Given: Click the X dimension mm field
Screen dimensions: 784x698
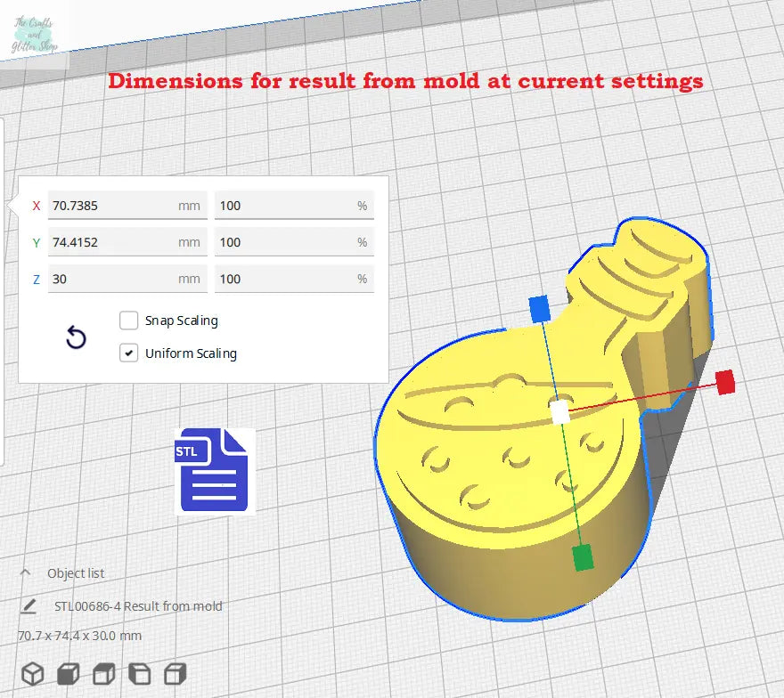Looking at the screenshot, I should [x=111, y=206].
